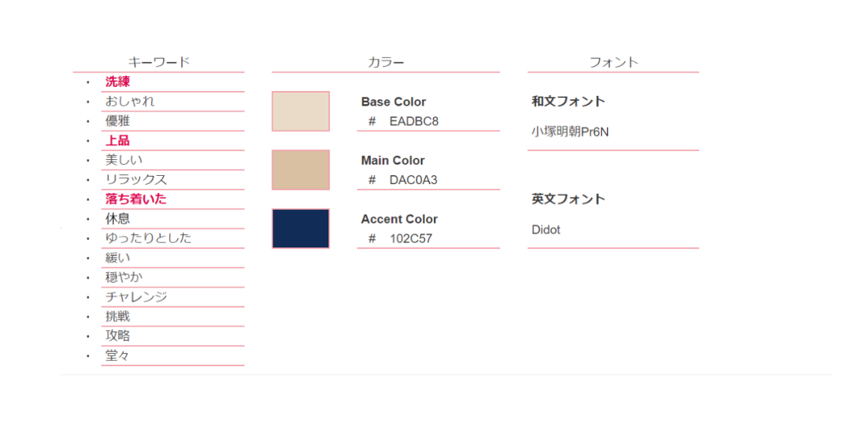Click the Japanese font name 小塚明朝Pr6N

(x=570, y=131)
